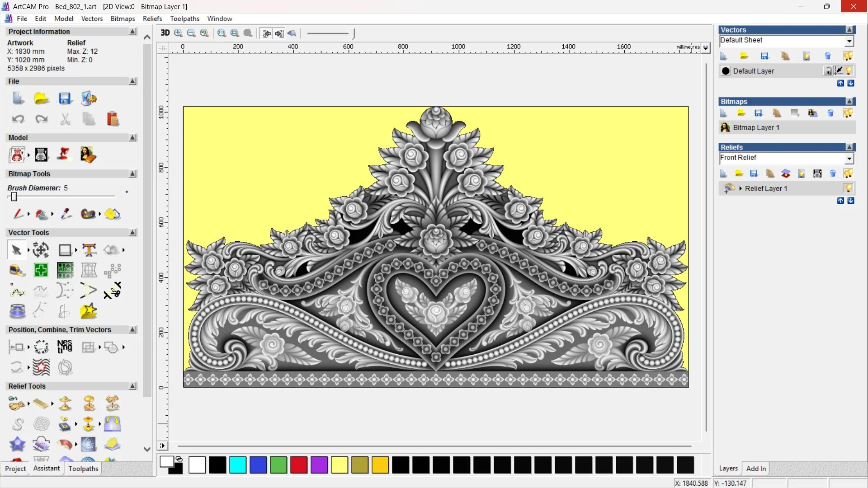Viewport: 868px width, 488px height.
Task: Pick the red color swatch
Action: tap(298, 465)
